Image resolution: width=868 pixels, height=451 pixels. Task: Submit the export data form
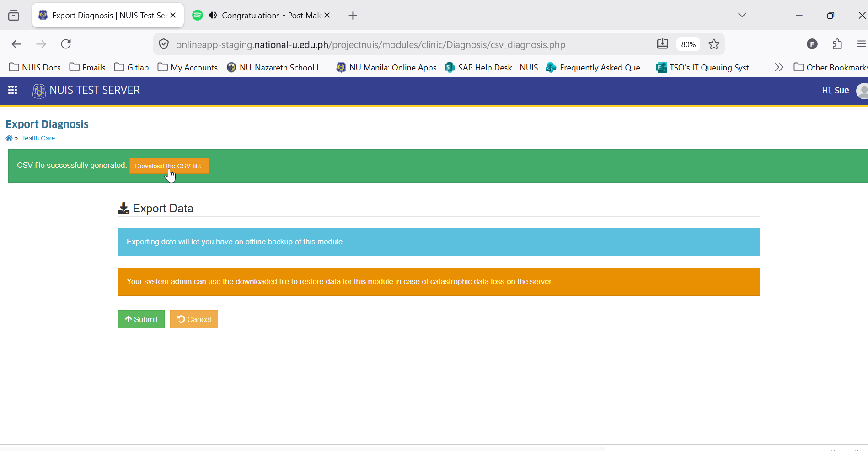pyautogui.click(x=141, y=319)
